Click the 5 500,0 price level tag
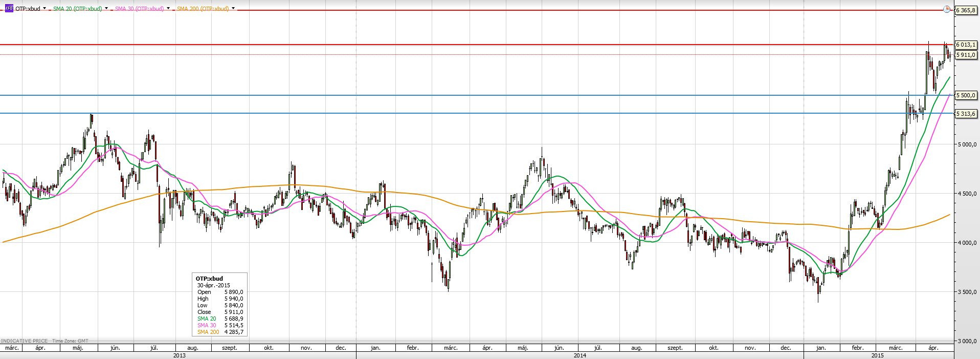The image size is (980, 359). tap(966, 95)
